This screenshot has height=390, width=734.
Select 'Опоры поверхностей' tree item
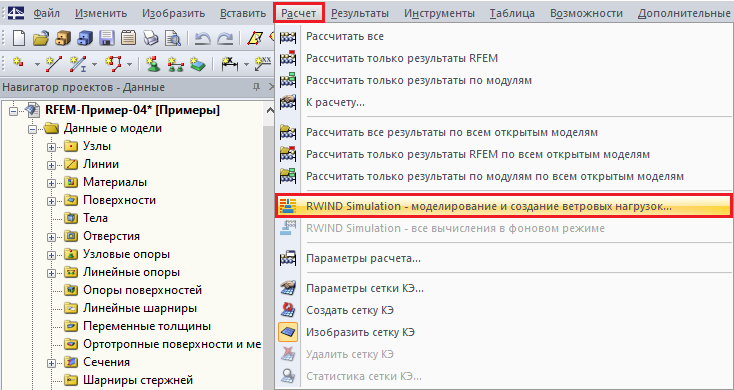tap(142, 291)
